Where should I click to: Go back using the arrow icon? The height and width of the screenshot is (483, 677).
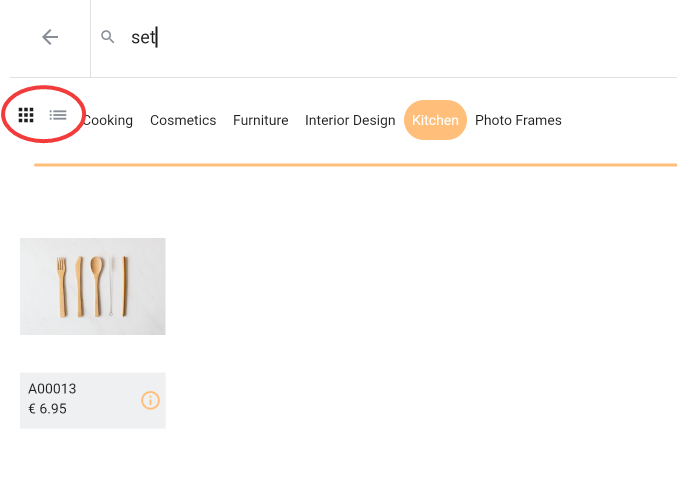50,37
